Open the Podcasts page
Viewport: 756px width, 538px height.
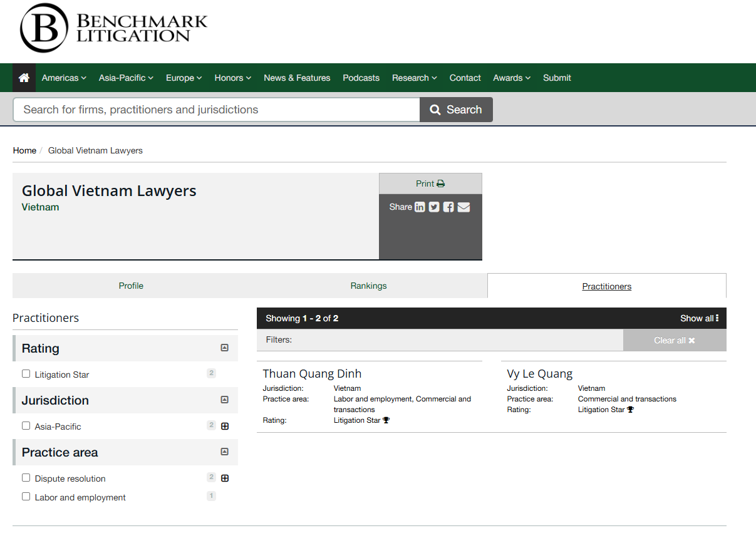pyautogui.click(x=361, y=78)
